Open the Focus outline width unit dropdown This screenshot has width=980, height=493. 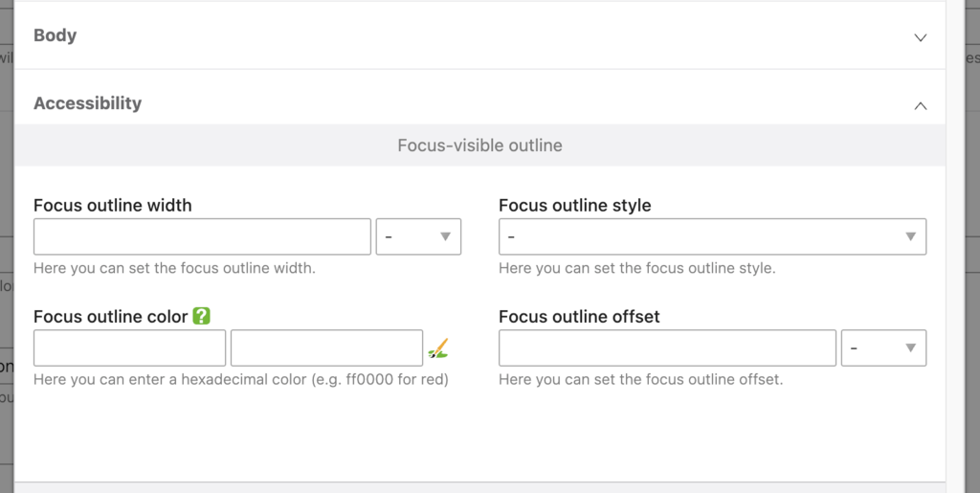[x=418, y=236]
